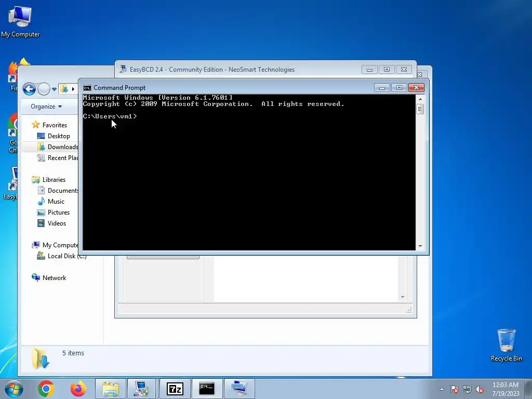
Task: Launch Firefox from the taskbar
Action: tap(78, 389)
